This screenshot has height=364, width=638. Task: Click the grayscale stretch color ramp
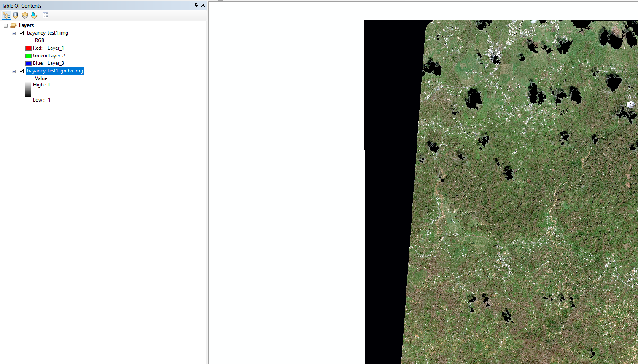click(x=28, y=90)
